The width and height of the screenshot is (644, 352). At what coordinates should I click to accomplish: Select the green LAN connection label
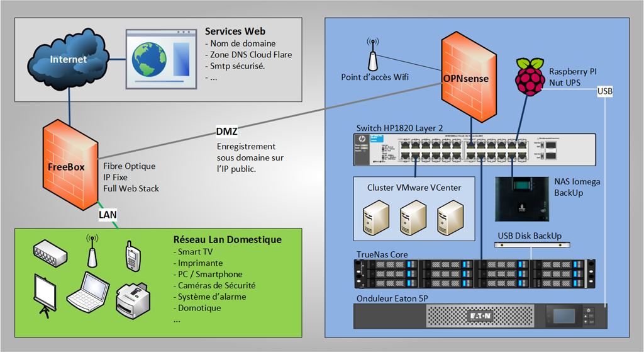[x=108, y=215]
